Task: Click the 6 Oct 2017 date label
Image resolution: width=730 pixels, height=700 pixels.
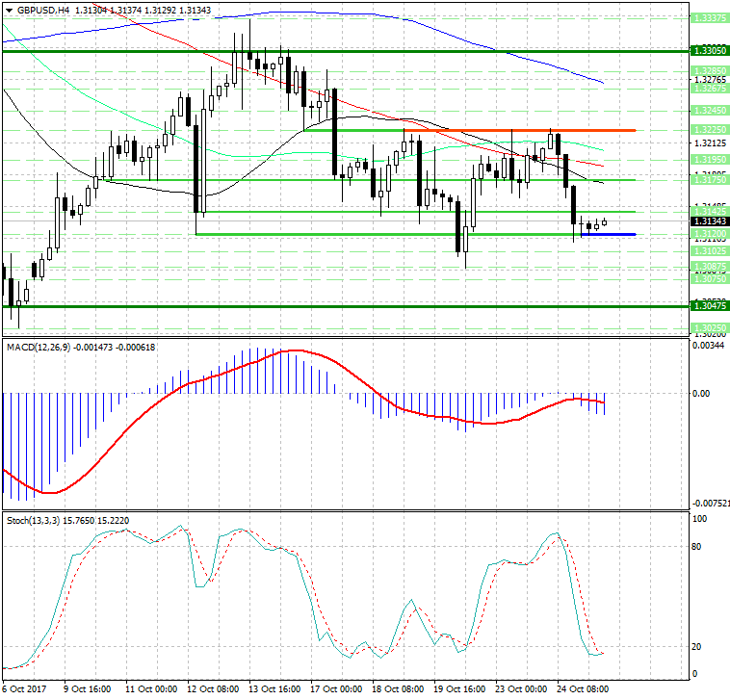Action: [26, 689]
